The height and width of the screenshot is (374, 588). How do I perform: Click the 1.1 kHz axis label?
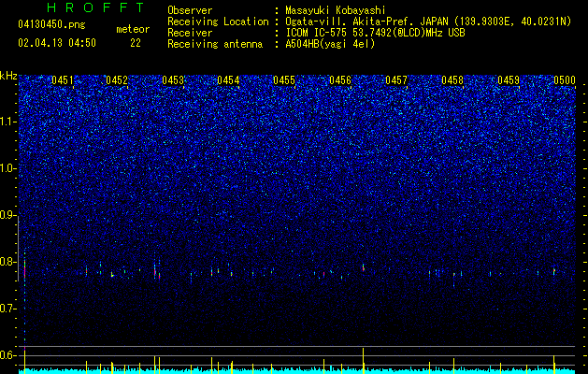(8, 122)
